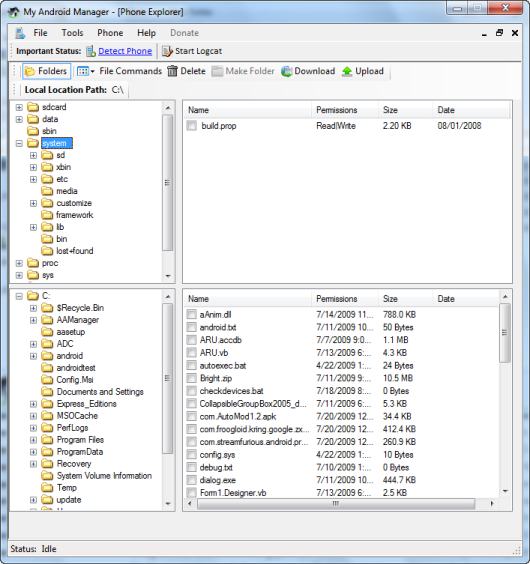
Task: Toggle the Folders pane button
Action: coord(46,71)
